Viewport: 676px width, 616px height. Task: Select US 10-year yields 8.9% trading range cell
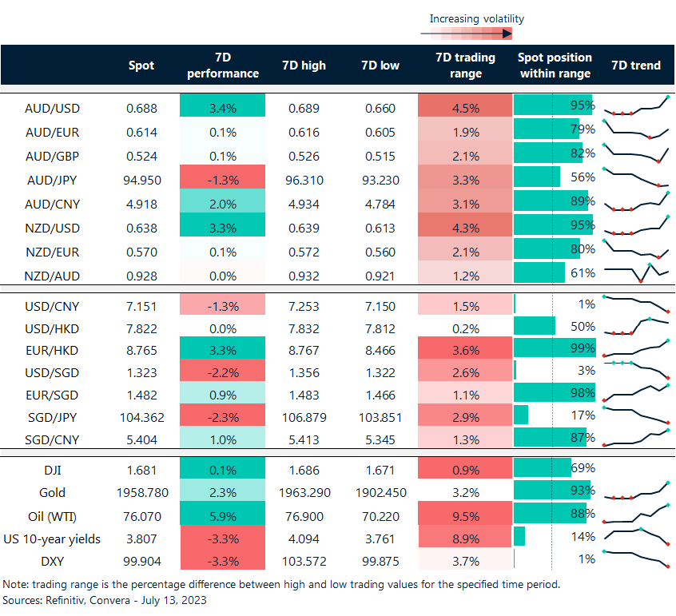464,539
